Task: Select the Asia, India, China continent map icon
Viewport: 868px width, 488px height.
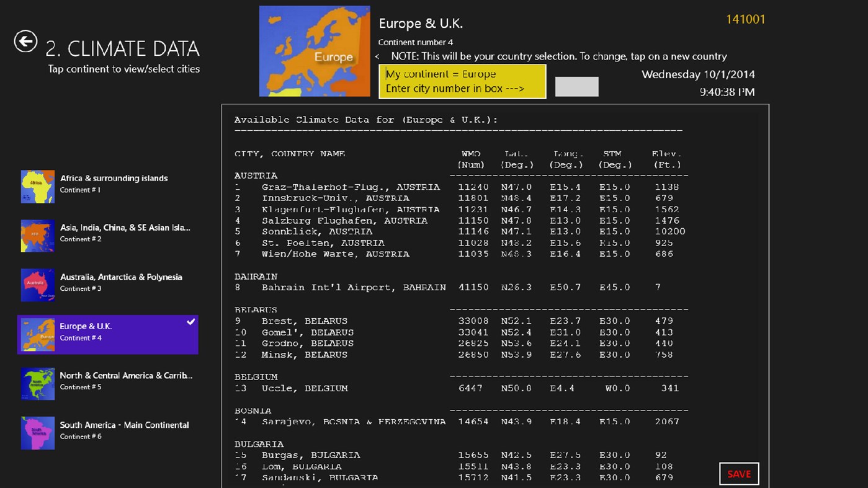Action: (37, 236)
